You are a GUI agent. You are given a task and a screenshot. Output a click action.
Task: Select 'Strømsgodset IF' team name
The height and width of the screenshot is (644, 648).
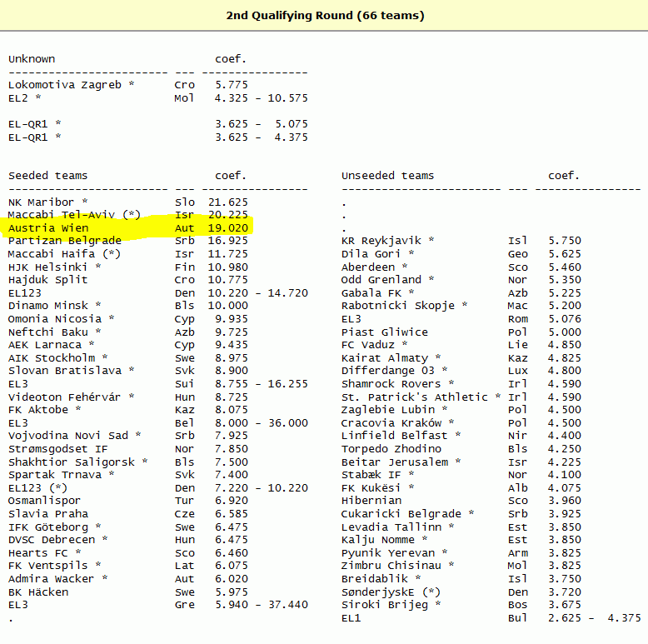point(57,449)
